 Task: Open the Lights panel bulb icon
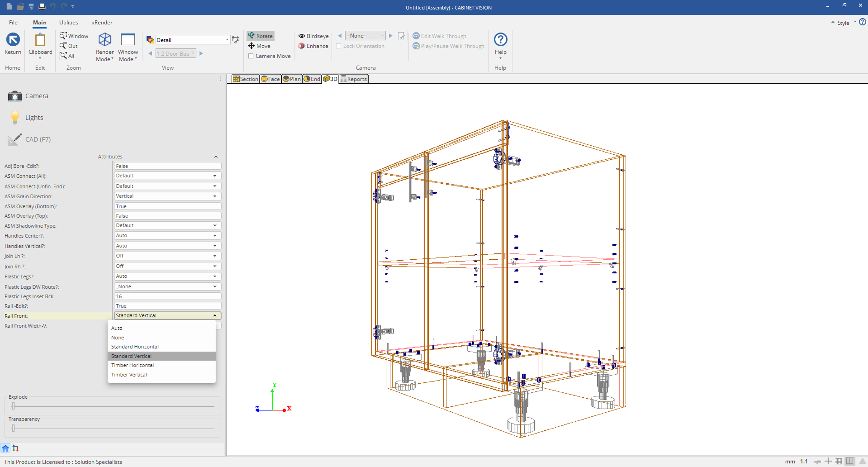click(15, 117)
